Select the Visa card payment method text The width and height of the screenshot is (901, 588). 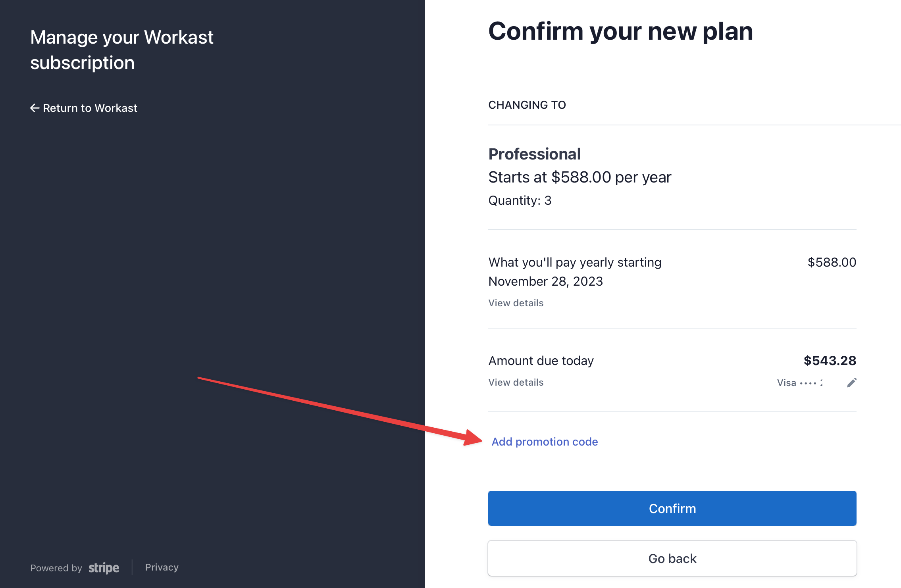click(799, 383)
